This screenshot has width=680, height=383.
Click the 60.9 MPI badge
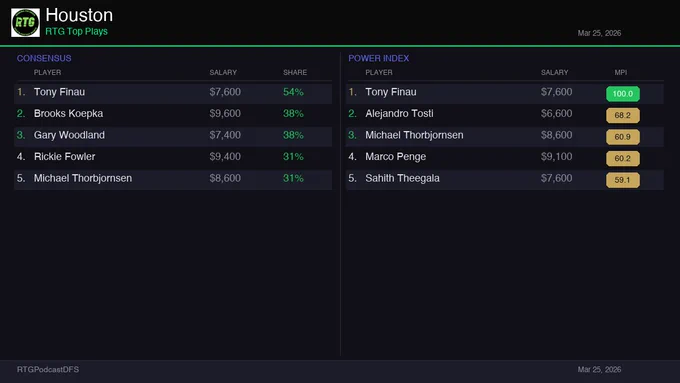[622, 137]
